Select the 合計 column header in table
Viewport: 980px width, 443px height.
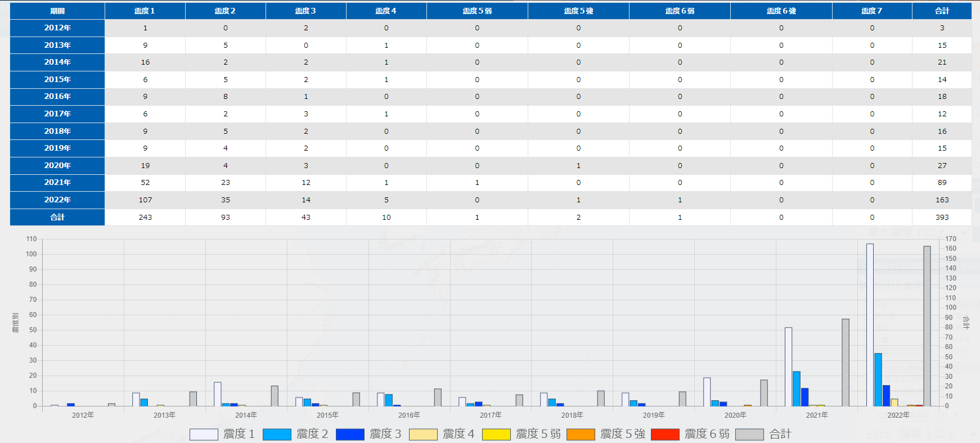942,11
